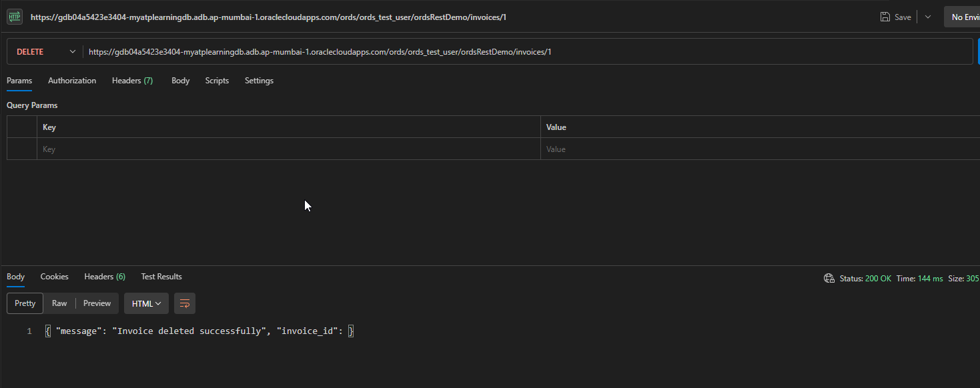980x388 pixels.
Task: Click the HTTP request icon in the sidebar
Action: pyautogui.click(x=14, y=16)
